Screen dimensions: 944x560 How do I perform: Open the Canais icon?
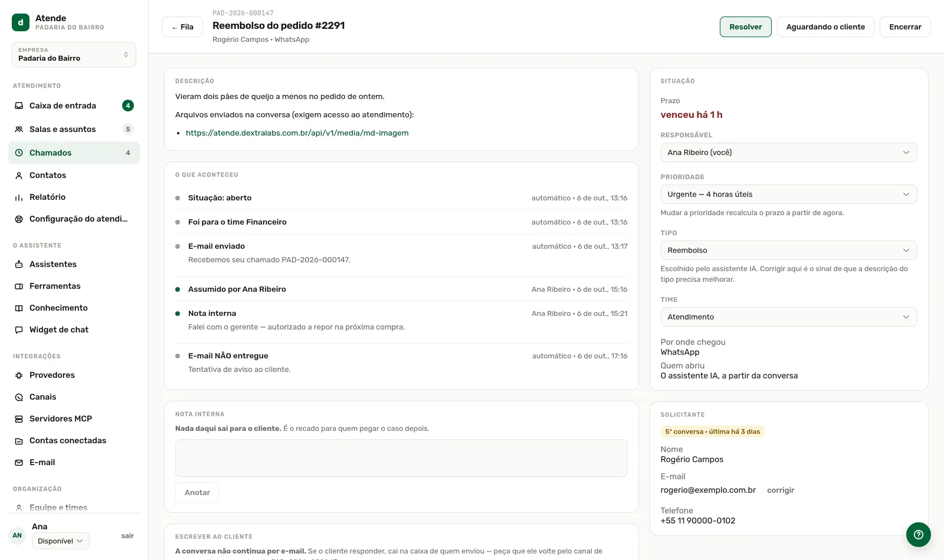[x=19, y=397]
